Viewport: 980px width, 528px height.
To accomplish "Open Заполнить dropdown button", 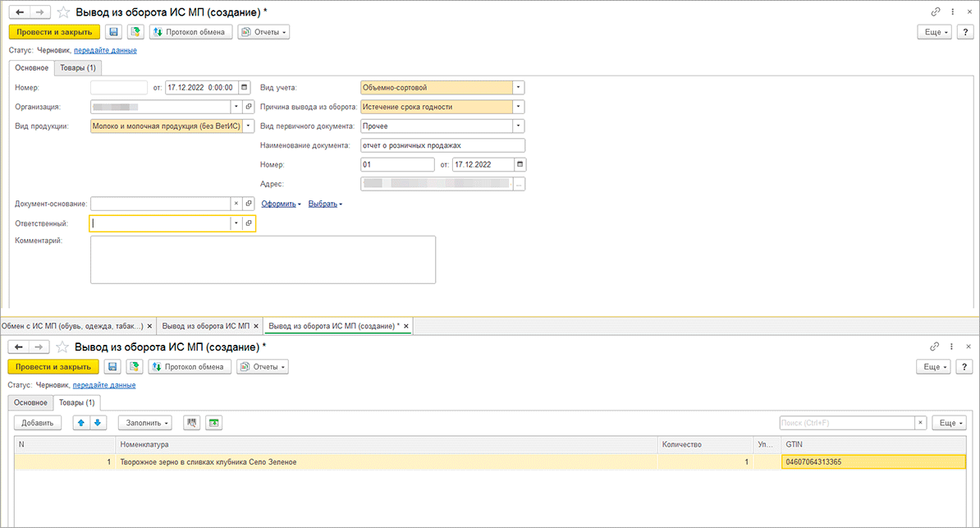I will tap(145, 423).
